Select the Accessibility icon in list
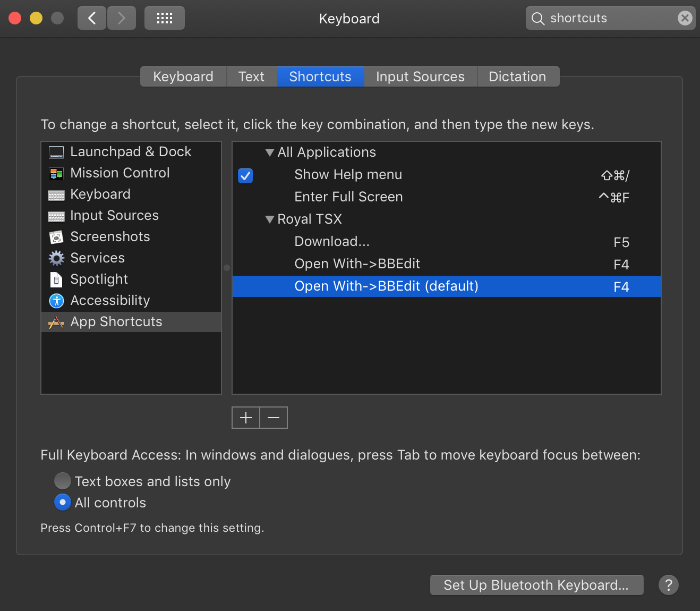 click(x=56, y=301)
